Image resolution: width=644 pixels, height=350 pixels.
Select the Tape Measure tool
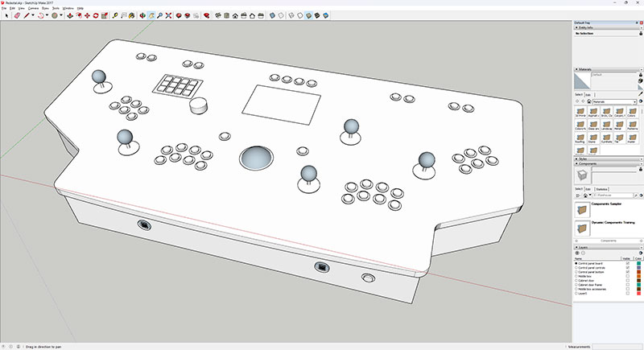[115, 15]
